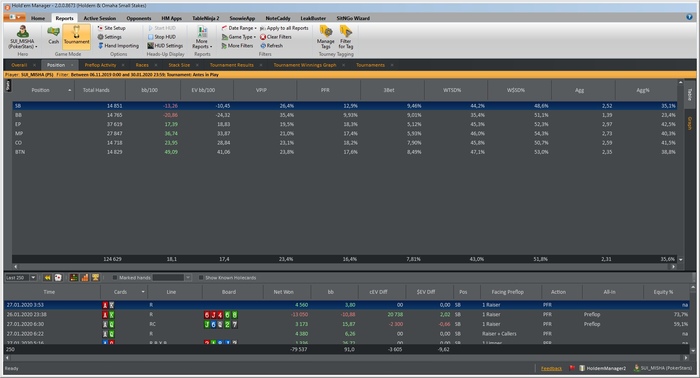The height and width of the screenshot is (378, 700).
Task: Open HUD Settings
Action: pyautogui.click(x=165, y=46)
